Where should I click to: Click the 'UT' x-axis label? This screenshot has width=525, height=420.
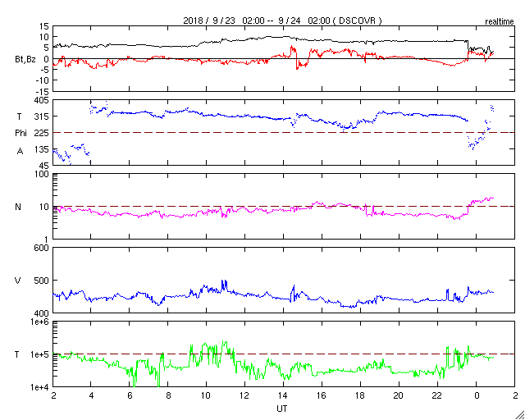(x=282, y=409)
